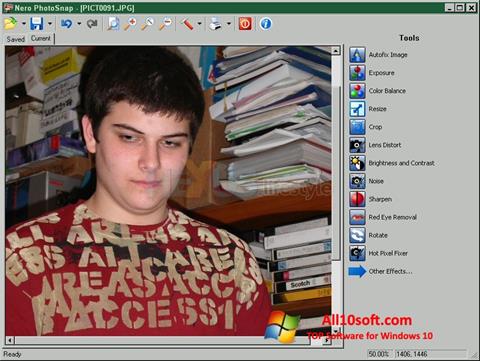Choose the Crop tool icon
The image size is (480, 361).
coord(357,127)
